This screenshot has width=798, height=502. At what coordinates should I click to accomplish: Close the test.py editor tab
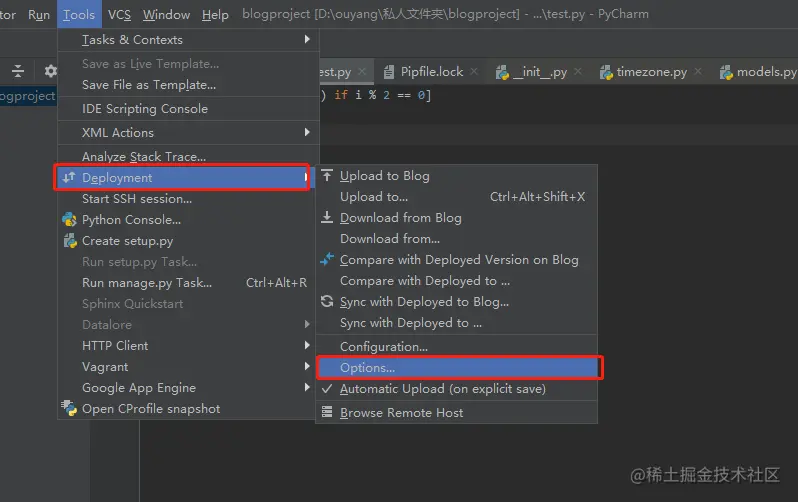362,71
